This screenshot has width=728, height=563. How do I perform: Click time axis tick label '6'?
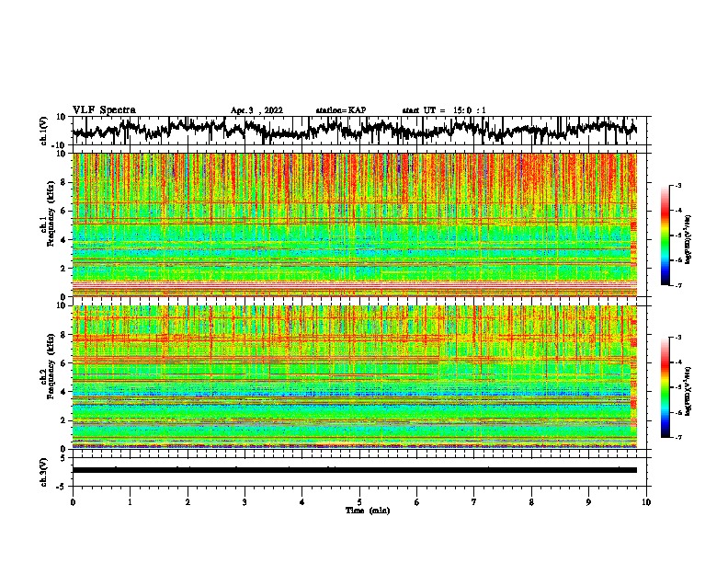[417, 502]
